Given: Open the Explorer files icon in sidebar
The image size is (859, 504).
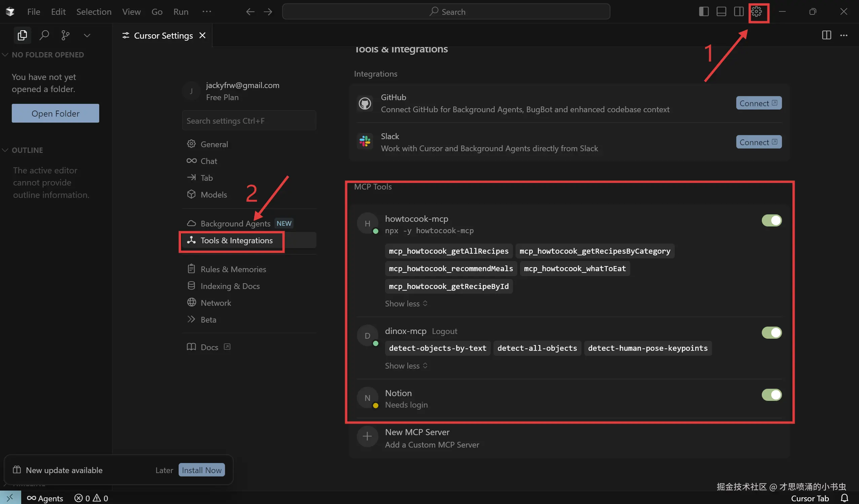Looking at the screenshot, I should point(22,35).
